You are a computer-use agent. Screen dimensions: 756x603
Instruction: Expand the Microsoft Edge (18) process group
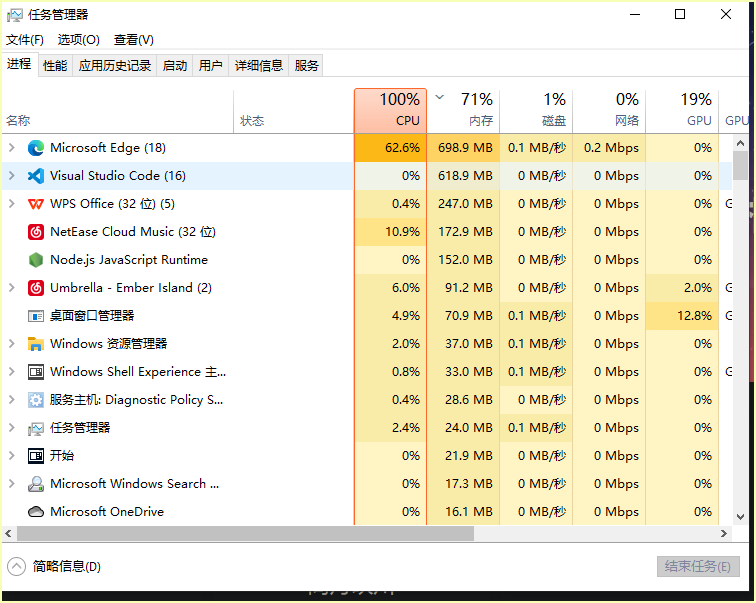12,148
